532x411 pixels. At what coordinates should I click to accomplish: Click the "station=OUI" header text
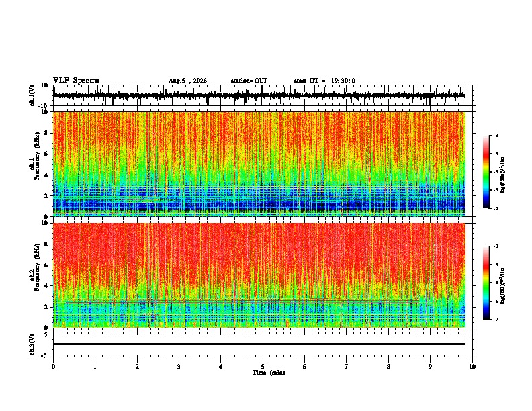[249, 81]
